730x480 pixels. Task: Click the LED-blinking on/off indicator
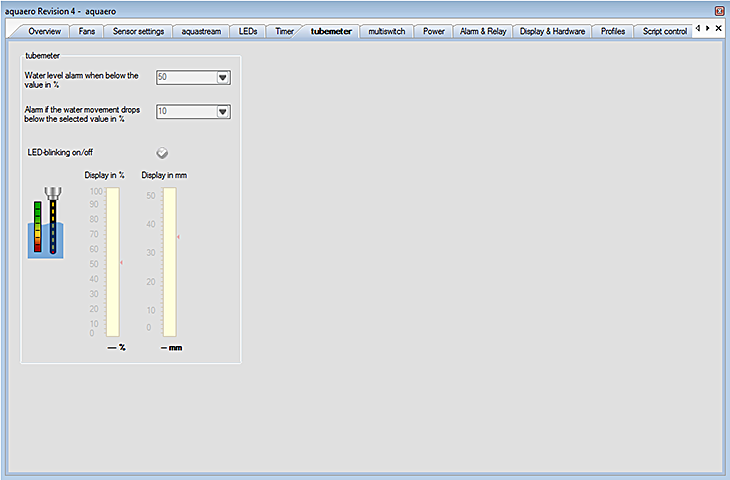[162, 152]
